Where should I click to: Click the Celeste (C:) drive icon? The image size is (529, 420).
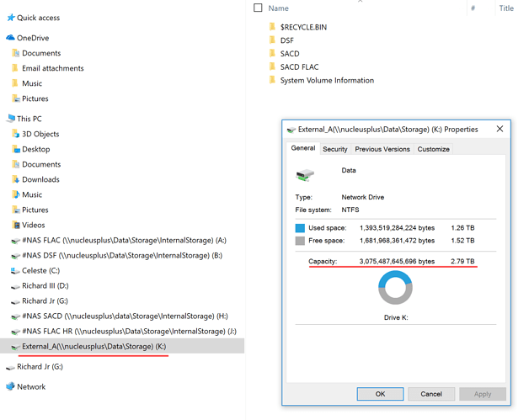15,271
